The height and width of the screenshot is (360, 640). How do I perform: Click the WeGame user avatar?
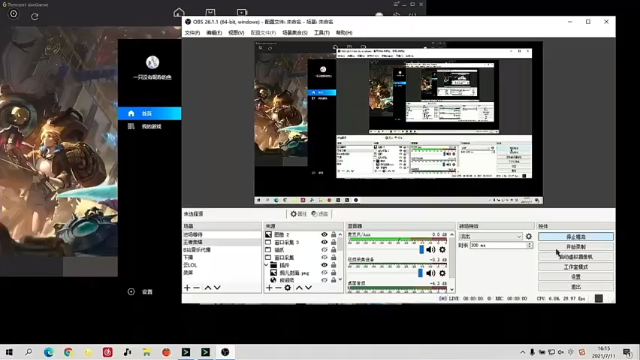click(x=152, y=62)
